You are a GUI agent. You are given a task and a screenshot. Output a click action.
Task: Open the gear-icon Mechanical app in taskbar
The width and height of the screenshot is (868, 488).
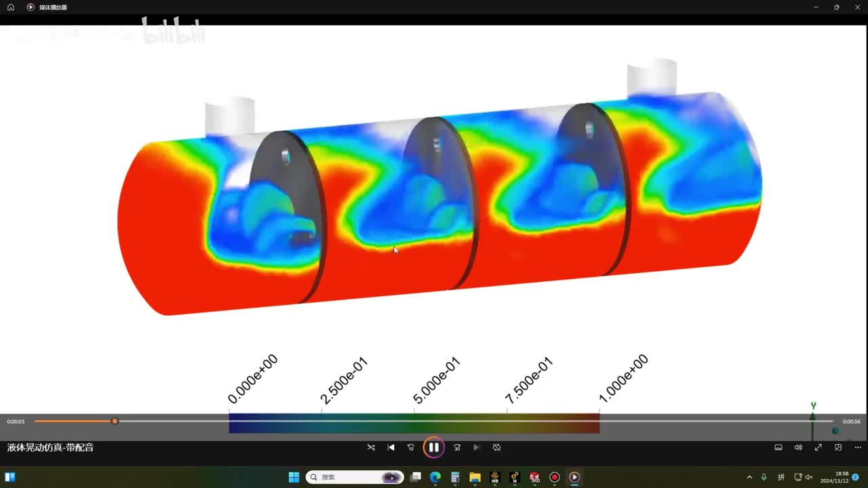pos(515,477)
